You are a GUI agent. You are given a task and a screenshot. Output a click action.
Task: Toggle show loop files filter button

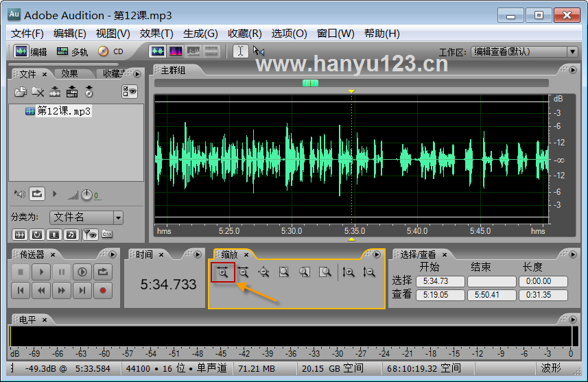point(37,235)
